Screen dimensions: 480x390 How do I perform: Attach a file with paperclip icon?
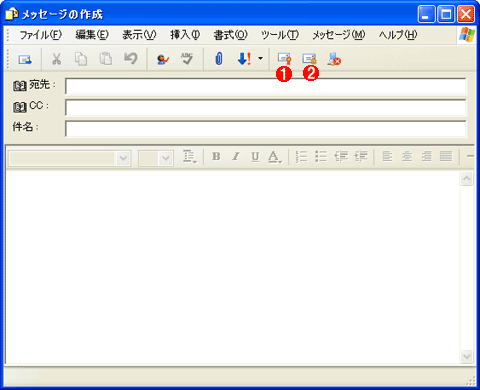point(218,59)
